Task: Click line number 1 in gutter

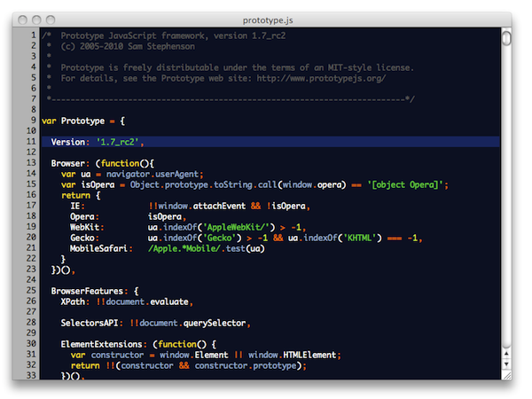Action: pyautogui.click(x=34, y=35)
